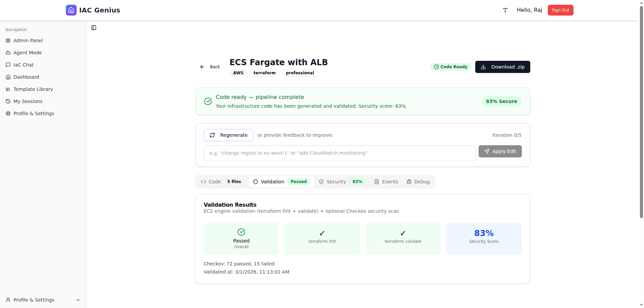This screenshot has height=308, width=644.
Task: Toggle the sidebar panel icon
Action: pos(94,28)
